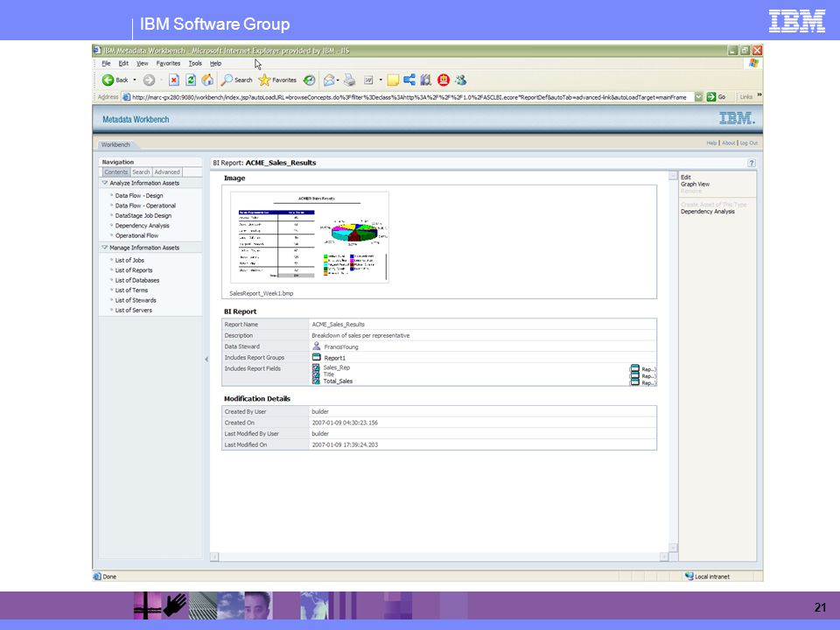Click the blue network share toolbar icon

(x=409, y=80)
